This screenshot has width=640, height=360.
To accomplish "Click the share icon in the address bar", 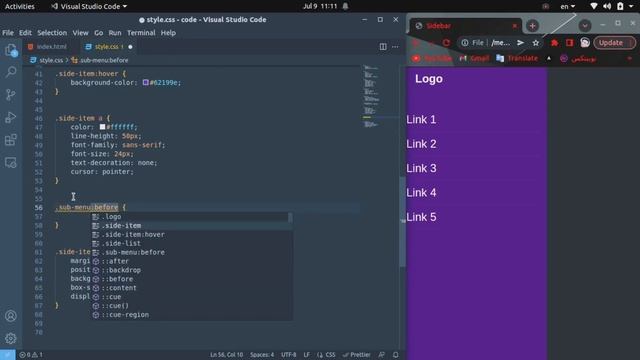I will click(x=520, y=43).
